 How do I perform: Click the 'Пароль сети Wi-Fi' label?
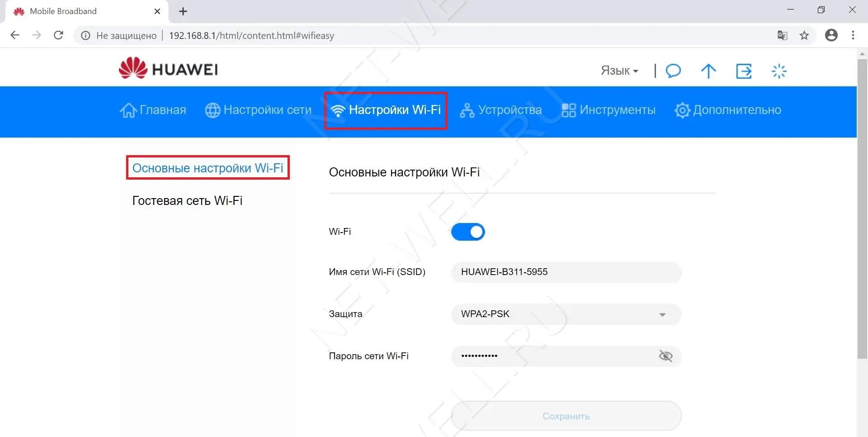pyautogui.click(x=368, y=356)
